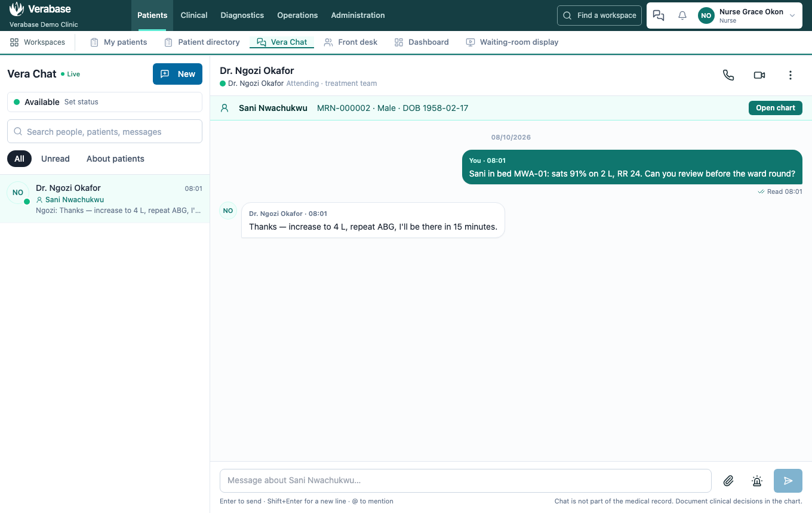
Task: Select the Vera Chat tab
Action: click(x=282, y=42)
